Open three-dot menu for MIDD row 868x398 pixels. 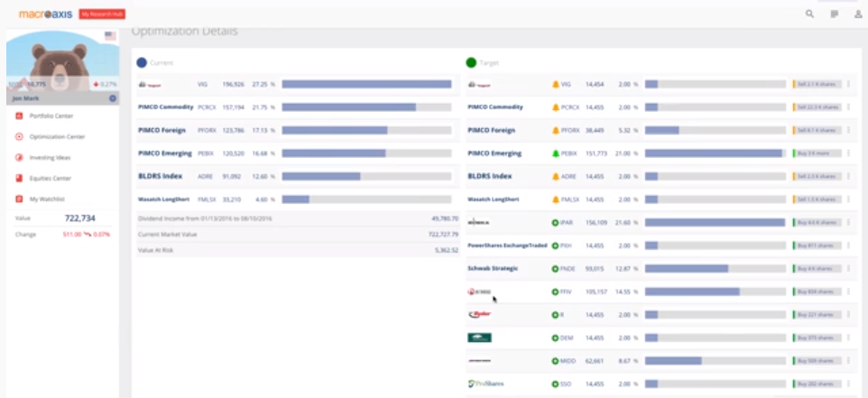pos(849,361)
